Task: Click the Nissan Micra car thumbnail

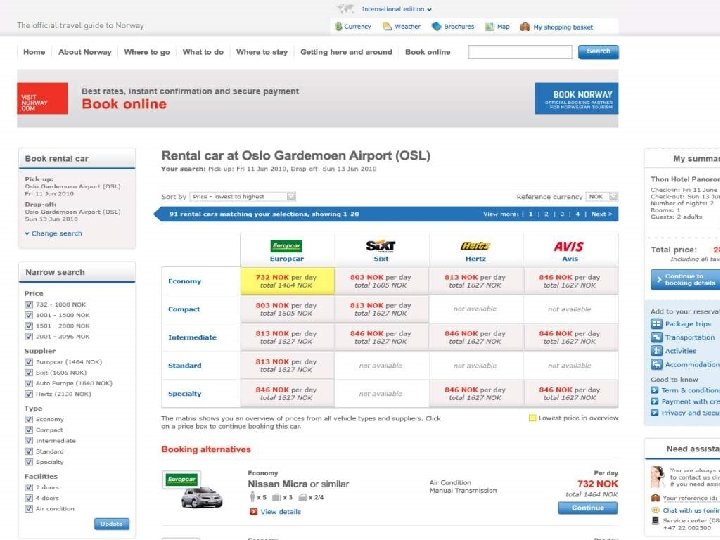Action: (202, 498)
